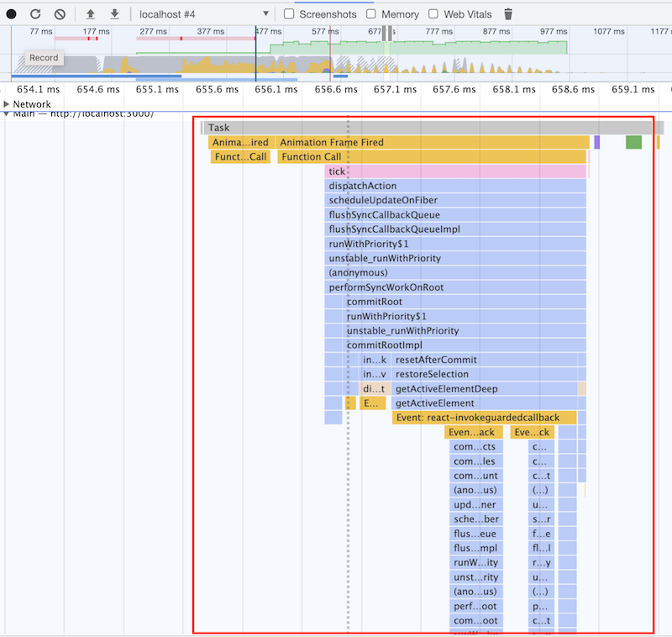Select the short Anima...ired block
The height and width of the screenshot is (637, 672).
[x=241, y=142]
